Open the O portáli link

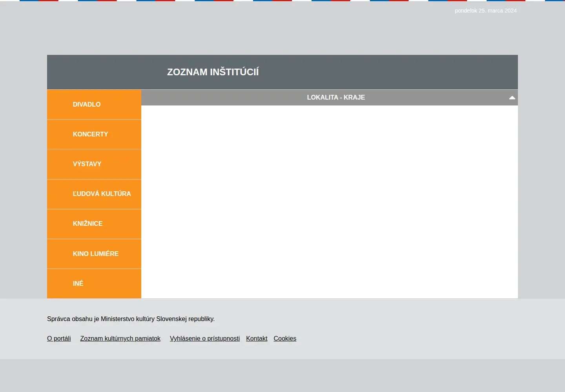(x=59, y=338)
